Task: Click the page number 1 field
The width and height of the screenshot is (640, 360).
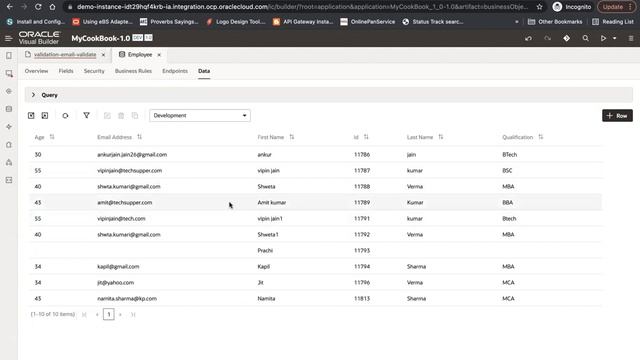Action: pyautogui.click(x=109, y=314)
